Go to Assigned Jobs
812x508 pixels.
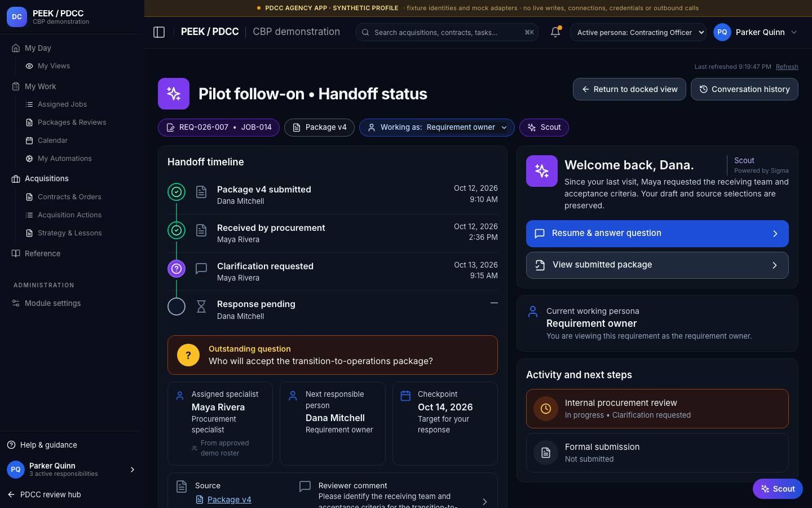[x=62, y=104]
